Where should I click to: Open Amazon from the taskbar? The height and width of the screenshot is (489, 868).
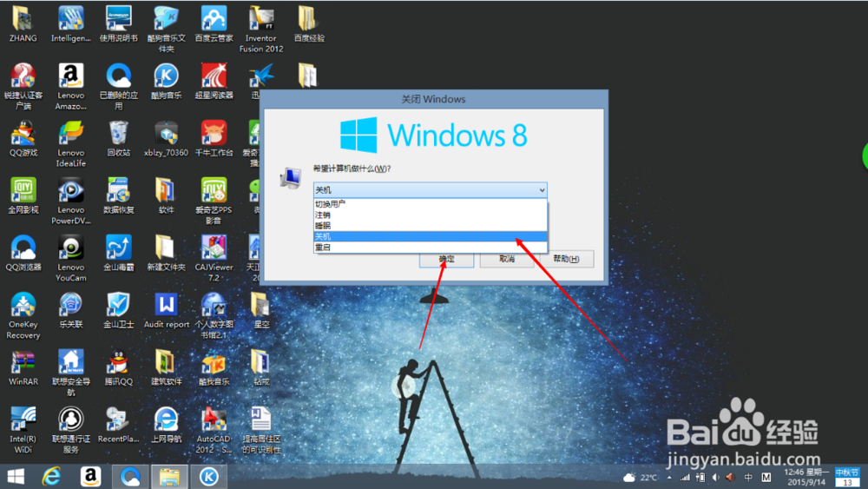pyautogui.click(x=90, y=476)
